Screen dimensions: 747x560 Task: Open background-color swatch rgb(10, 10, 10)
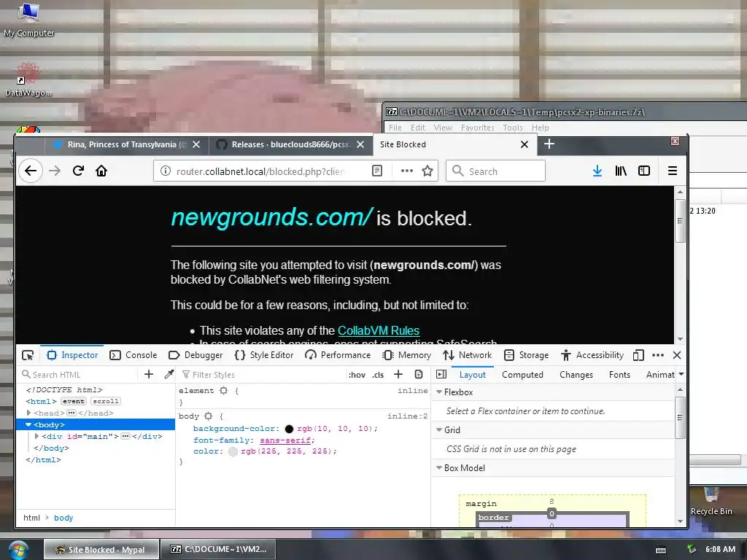click(289, 429)
